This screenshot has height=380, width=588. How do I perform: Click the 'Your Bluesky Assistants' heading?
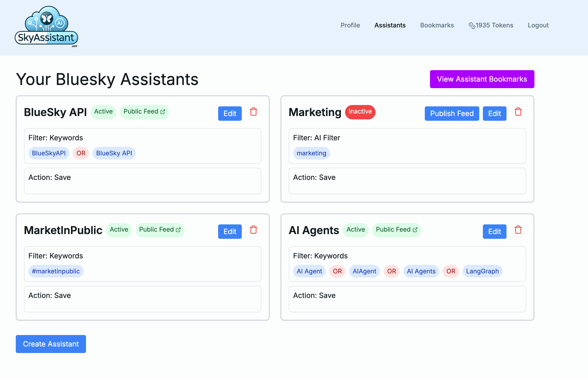tap(107, 79)
